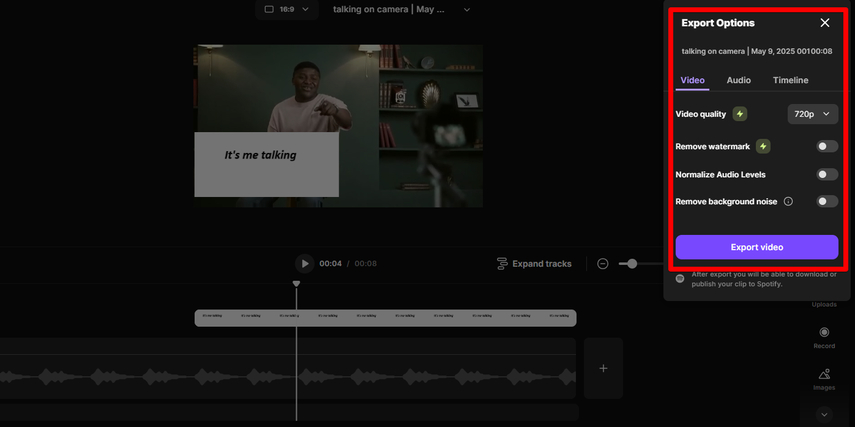Click the plus button to add clip
Screen dimensions: 855x427
click(x=603, y=368)
